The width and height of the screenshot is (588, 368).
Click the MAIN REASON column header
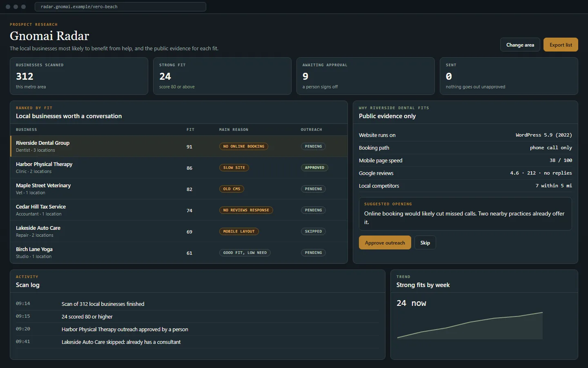point(234,130)
